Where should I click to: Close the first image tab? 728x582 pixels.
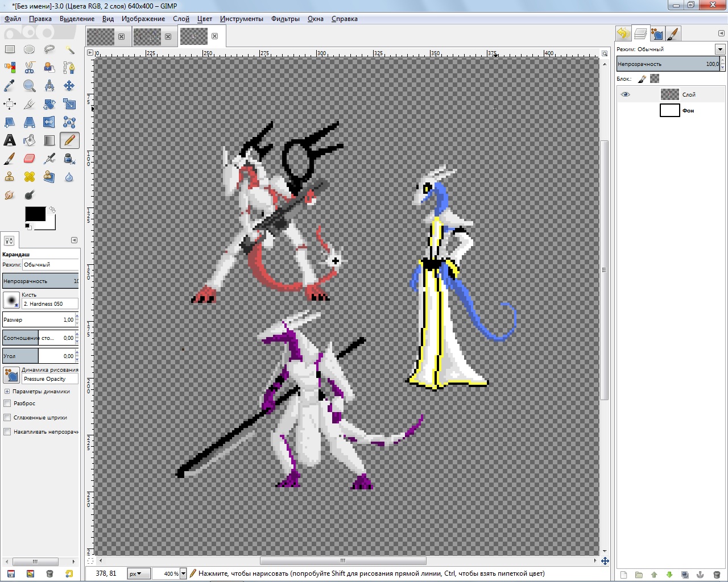click(x=121, y=36)
